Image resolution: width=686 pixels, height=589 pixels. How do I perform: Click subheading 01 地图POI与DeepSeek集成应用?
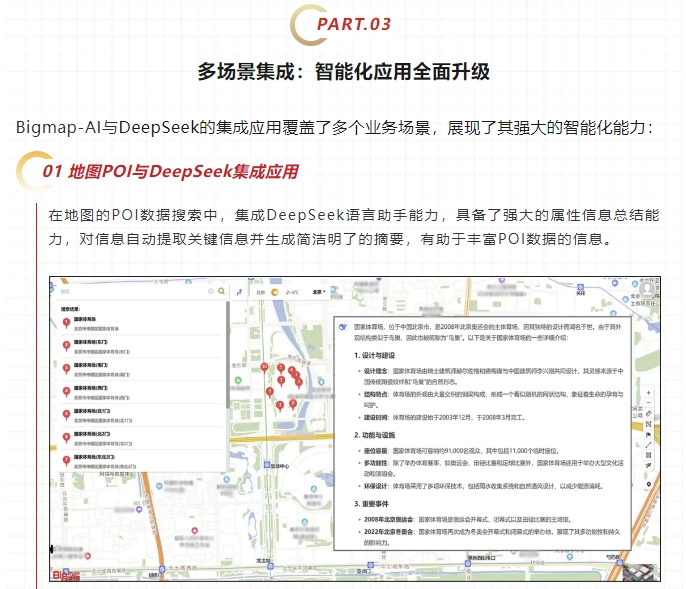coord(170,171)
